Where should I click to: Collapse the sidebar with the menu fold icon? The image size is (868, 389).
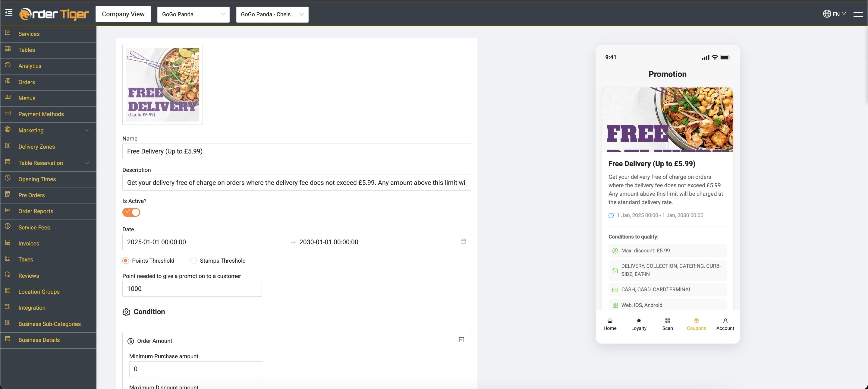tap(9, 13)
